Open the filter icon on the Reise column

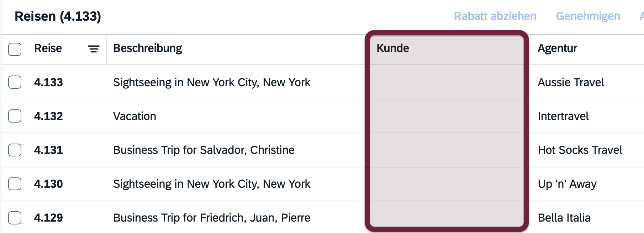(93, 48)
